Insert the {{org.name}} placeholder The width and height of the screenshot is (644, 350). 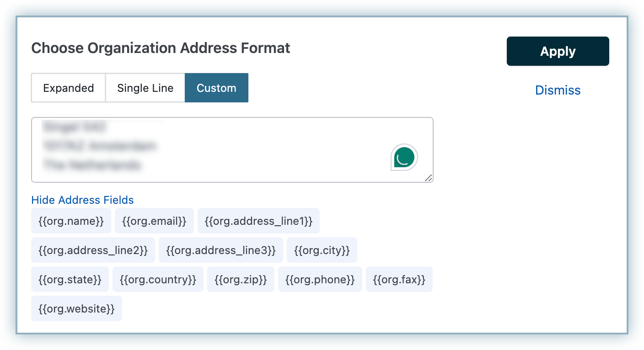[71, 221]
